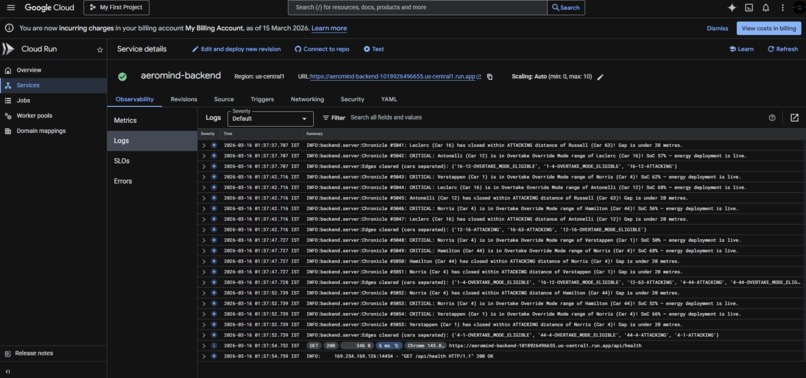Activate Cloud Shell terminal icon
Screen dimensions: 806x378
(x=749, y=8)
